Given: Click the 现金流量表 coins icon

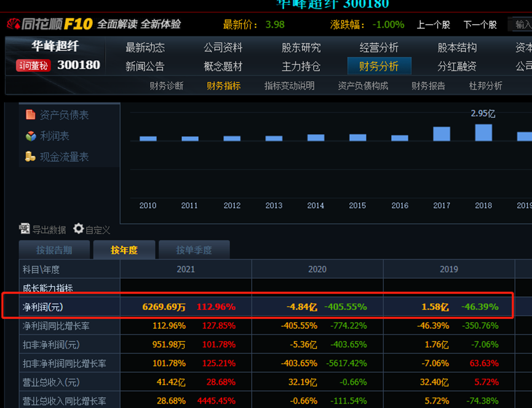Looking at the screenshot, I should pyautogui.click(x=30, y=157).
